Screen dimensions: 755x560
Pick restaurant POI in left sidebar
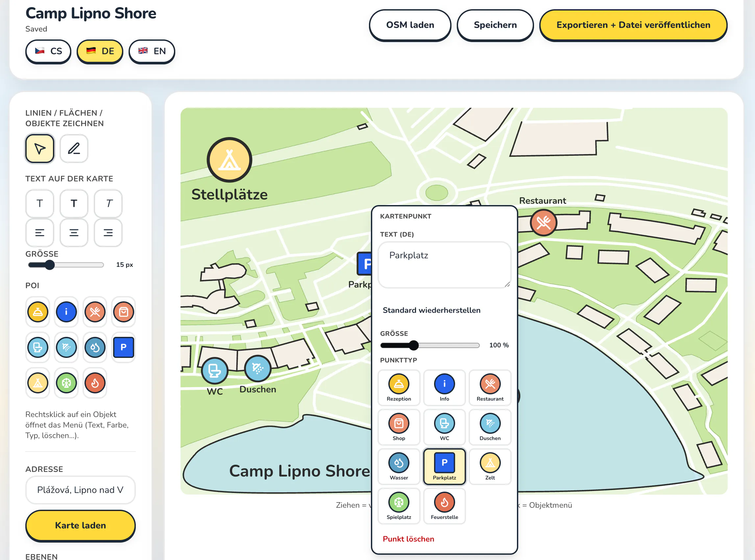tap(95, 312)
